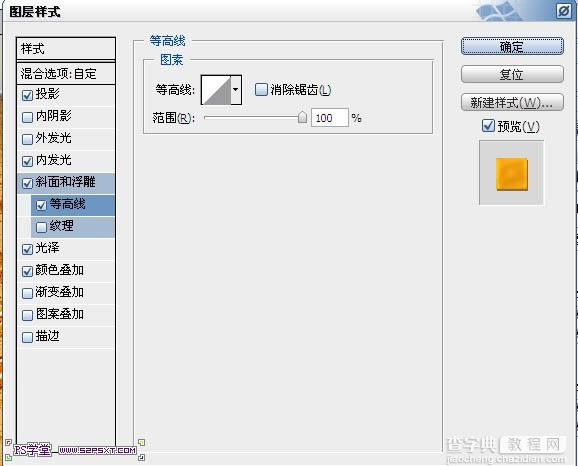Image resolution: width=578 pixels, height=466 pixels.
Task: Toggle the 颜色叠加 checkbox
Action: (x=27, y=271)
